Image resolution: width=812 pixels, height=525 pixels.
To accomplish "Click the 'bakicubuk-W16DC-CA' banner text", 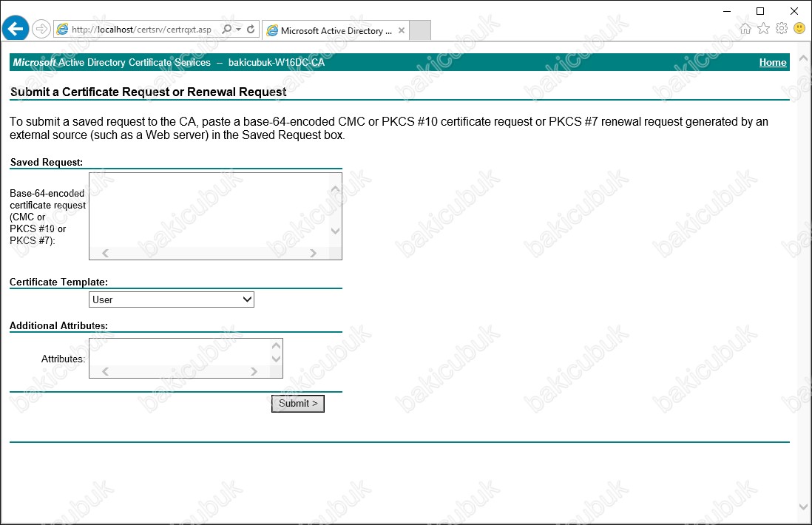I will [277, 62].
